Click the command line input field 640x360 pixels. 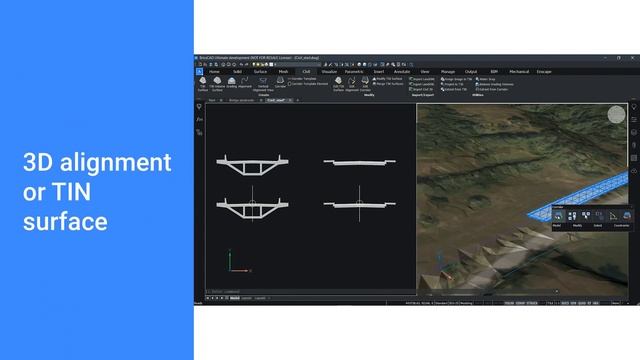tap(310, 291)
